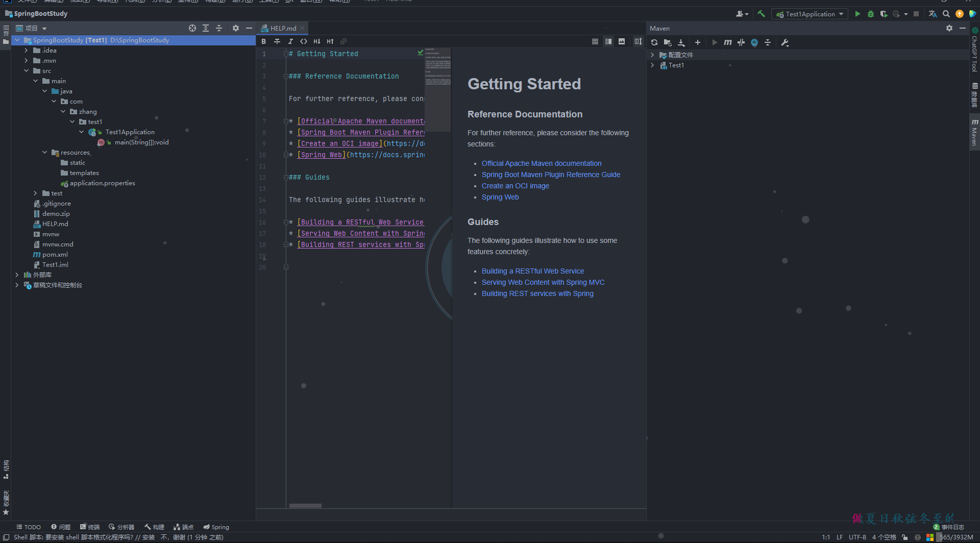Open Search Everywhere with the magnifier icon
980x543 pixels.
click(x=946, y=14)
